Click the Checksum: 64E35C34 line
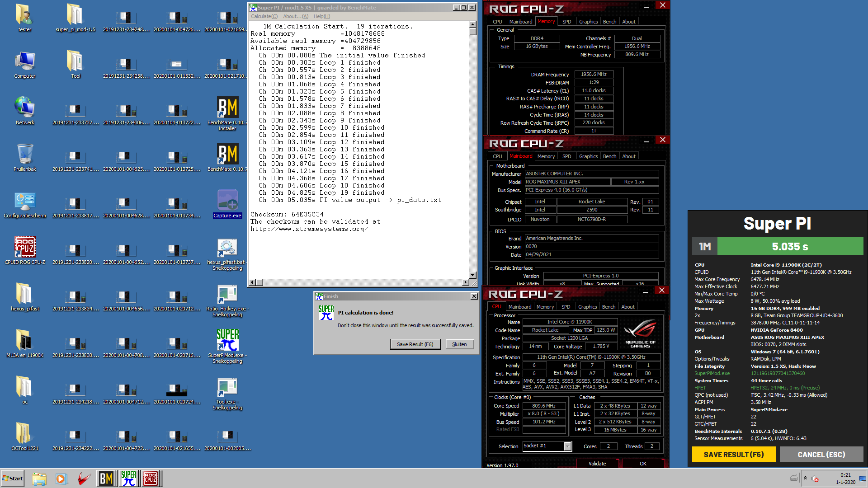The width and height of the screenshot is (868, 488). (x=287, y=215)
